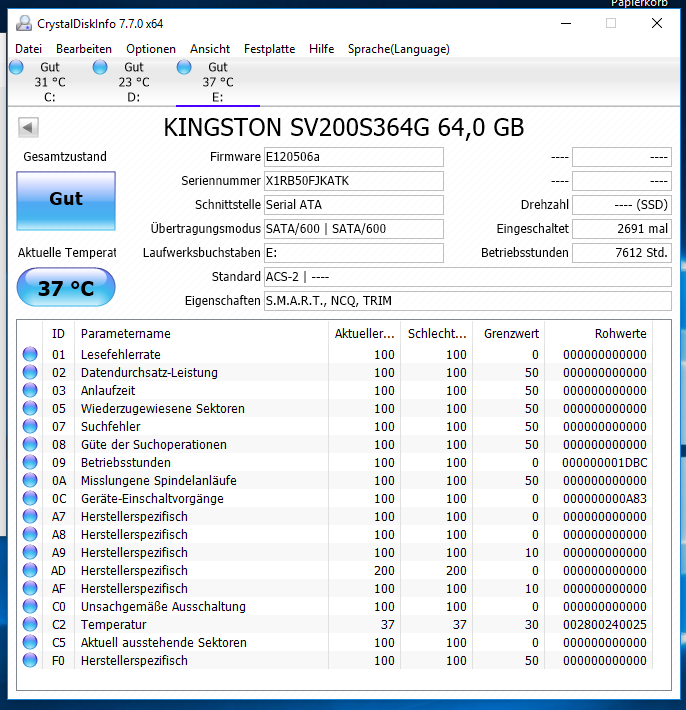The height and width of the screenshot is (710, 686).
Task: Select the Lesefehlerrate parameter name
Action: point(120,355)
